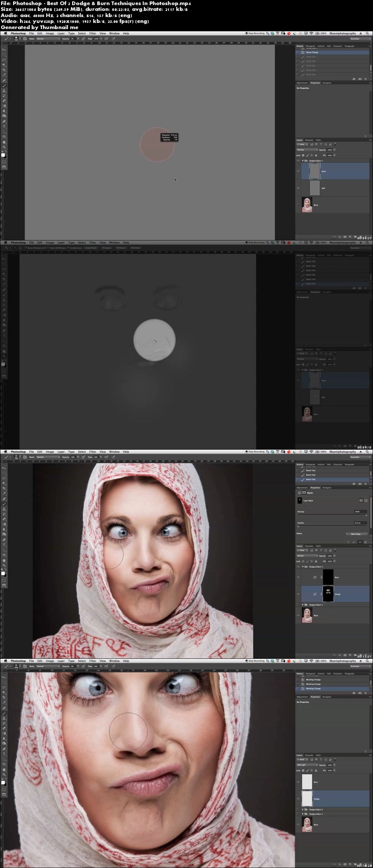Hide Dodge & Burn 1 group in 00:04:37 frame
The height and width of the screenshot is (868, 373).
pos(298,160)
